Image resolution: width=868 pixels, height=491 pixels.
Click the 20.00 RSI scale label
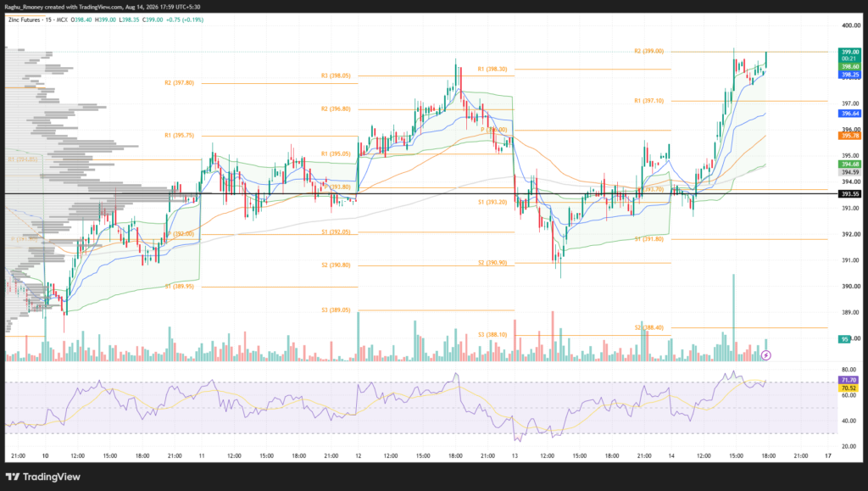pyautogui.click(x=849, y=446)
